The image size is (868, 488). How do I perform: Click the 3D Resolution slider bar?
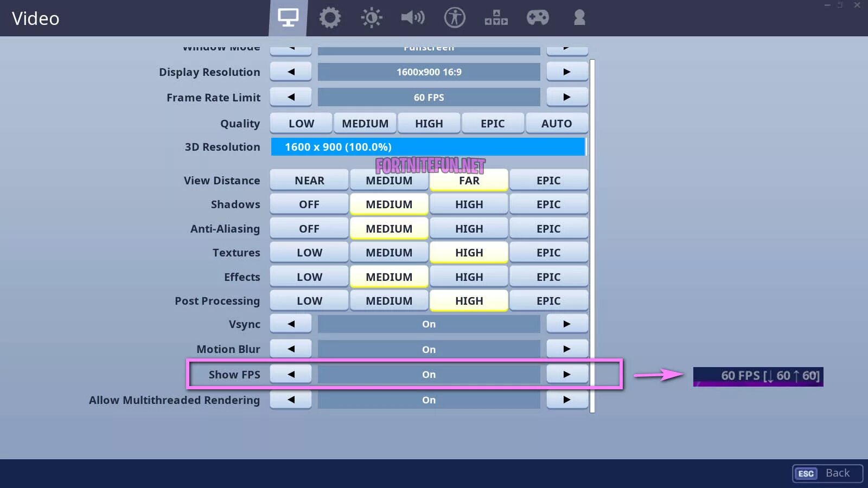point(429,147)
